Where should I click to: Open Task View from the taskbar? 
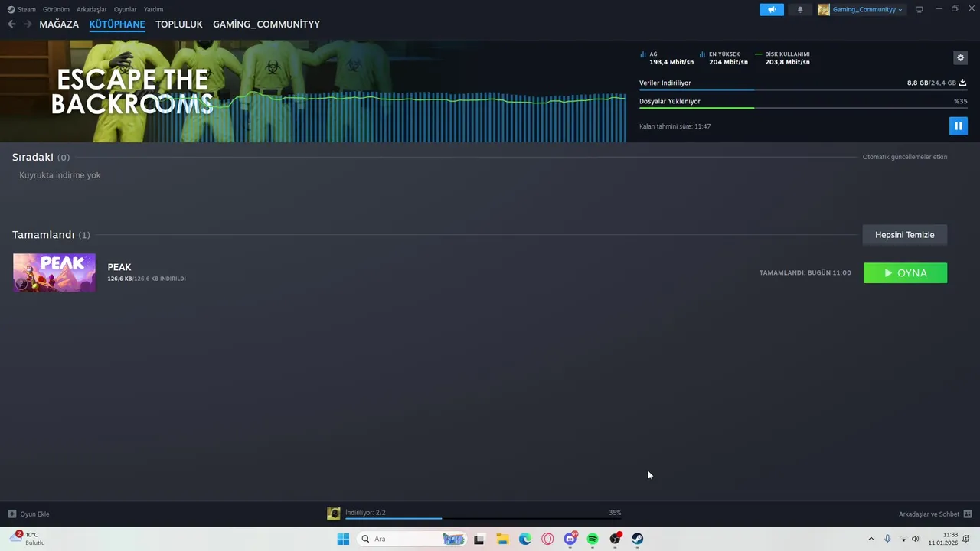click(x=479, y=539)
